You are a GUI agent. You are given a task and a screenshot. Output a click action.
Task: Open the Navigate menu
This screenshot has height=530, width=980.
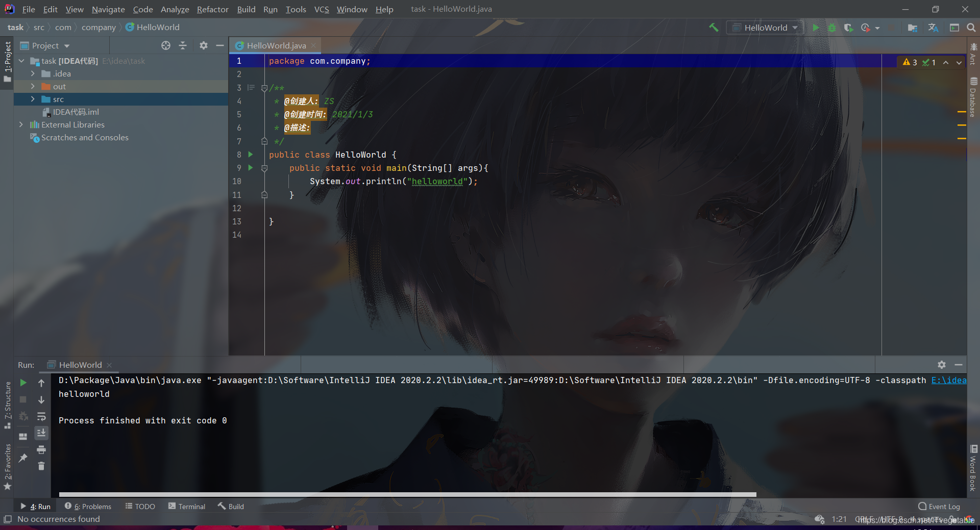pyautogui.click(x=108, y=9)
